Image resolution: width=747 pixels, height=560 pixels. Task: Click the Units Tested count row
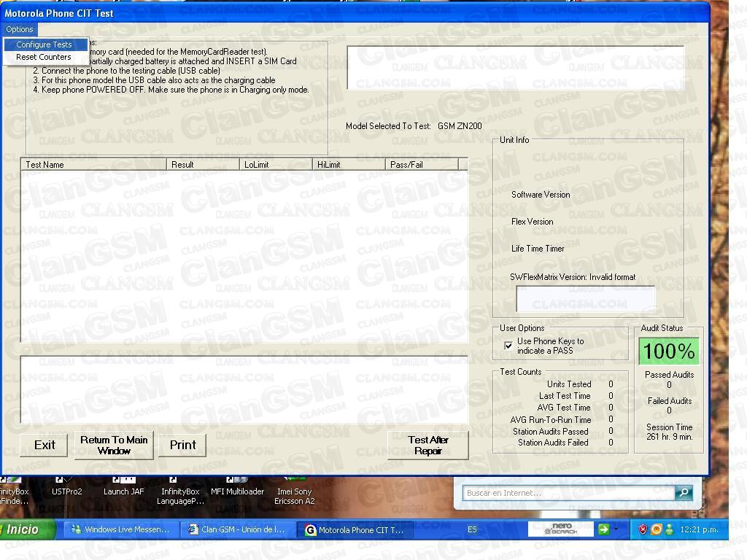pyautogui.click(x=580, y=384)
